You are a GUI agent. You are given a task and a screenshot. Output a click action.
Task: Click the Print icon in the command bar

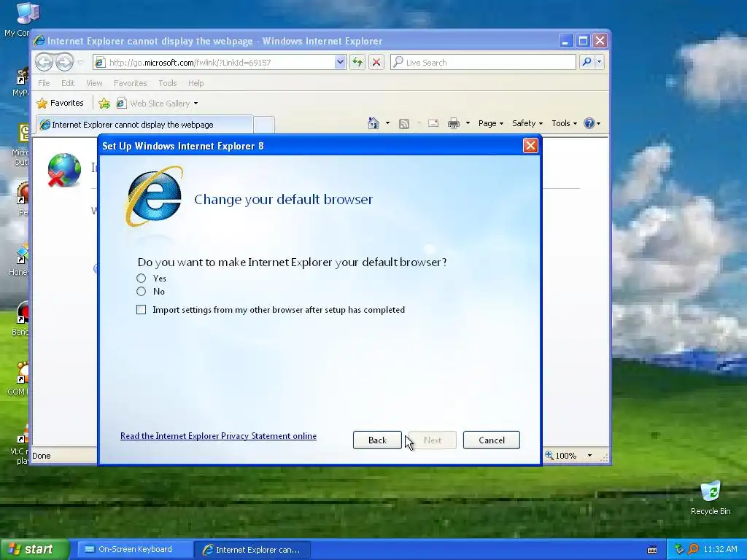454,124
